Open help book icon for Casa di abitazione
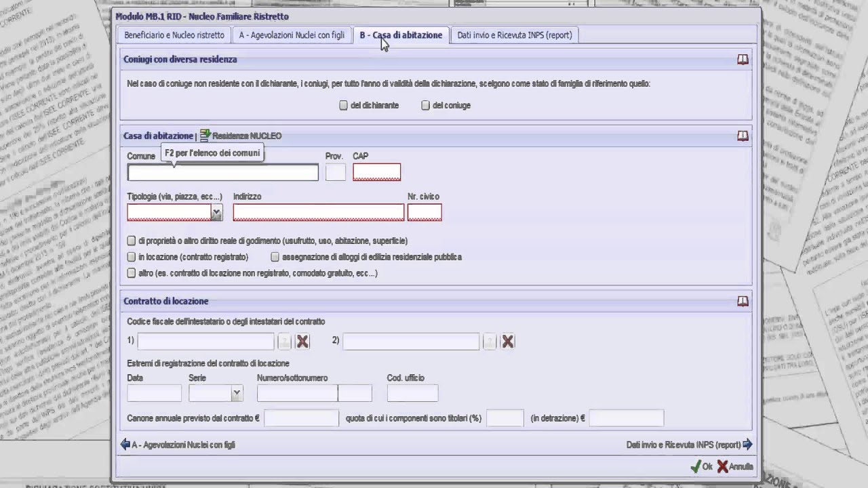The height and width of the screenshot is (488, 868). (x=743, y=136)
